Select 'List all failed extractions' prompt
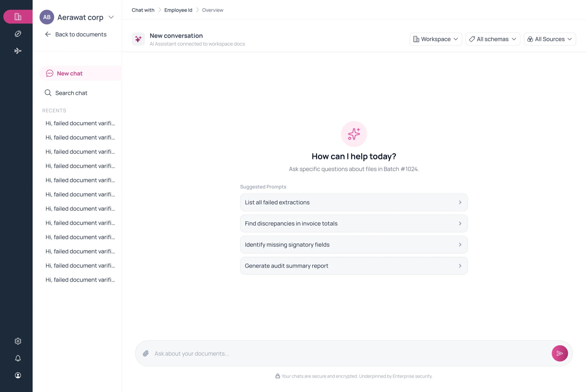This screenshot has height=392, width=586. pos(354,202)
